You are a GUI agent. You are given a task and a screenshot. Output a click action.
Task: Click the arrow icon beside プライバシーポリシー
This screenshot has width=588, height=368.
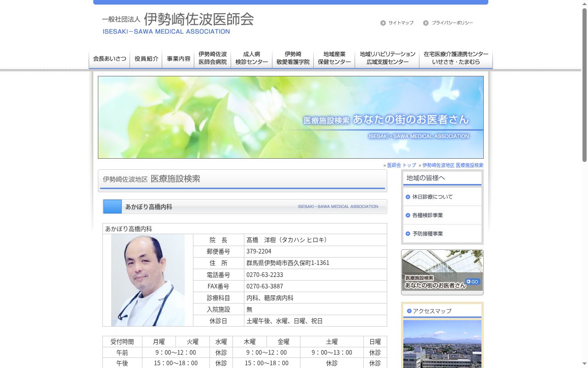(x=426, y=23)
